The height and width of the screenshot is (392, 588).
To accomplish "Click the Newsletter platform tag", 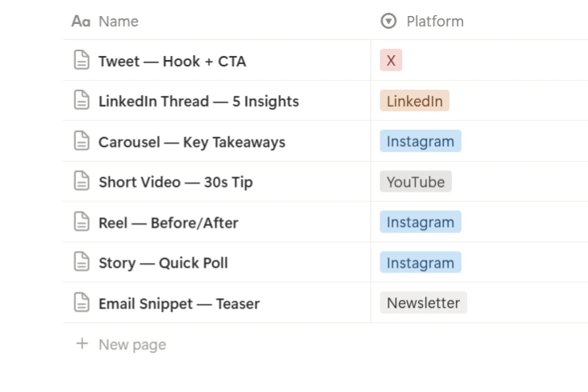I will (423, 303).
